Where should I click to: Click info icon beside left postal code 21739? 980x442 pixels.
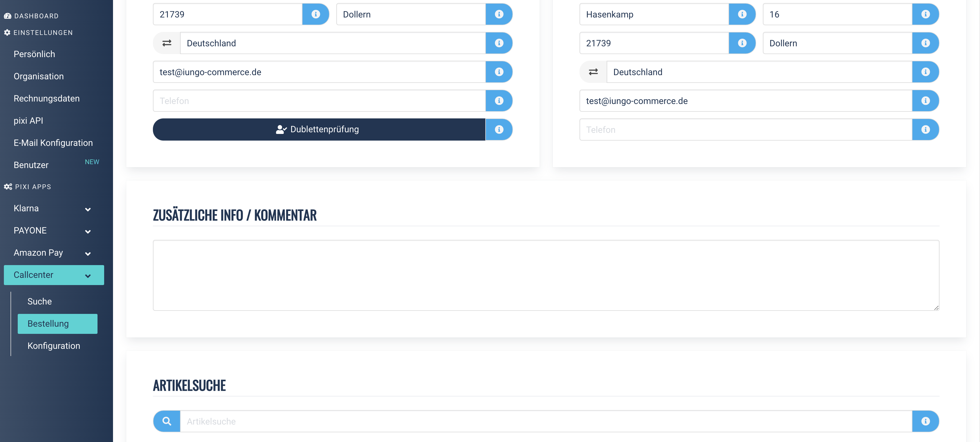pyautogui.click(x=315, y=14)
